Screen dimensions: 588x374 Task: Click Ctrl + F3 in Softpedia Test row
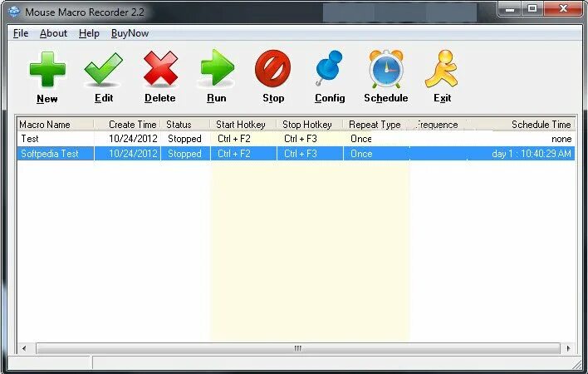click(x=301, y=154)
